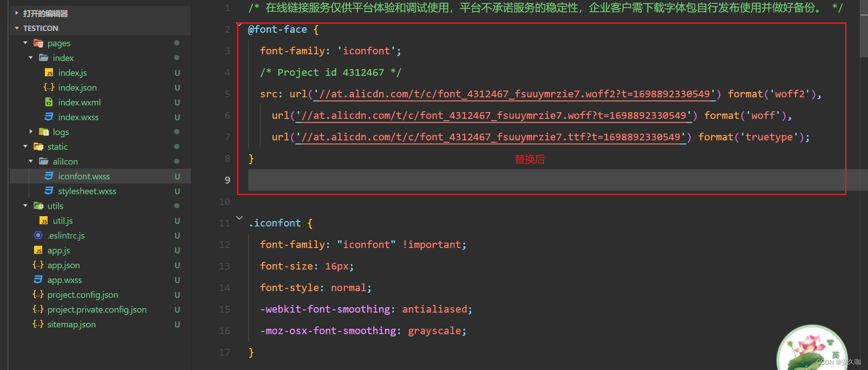Click the .iconfont selector text

275,223
